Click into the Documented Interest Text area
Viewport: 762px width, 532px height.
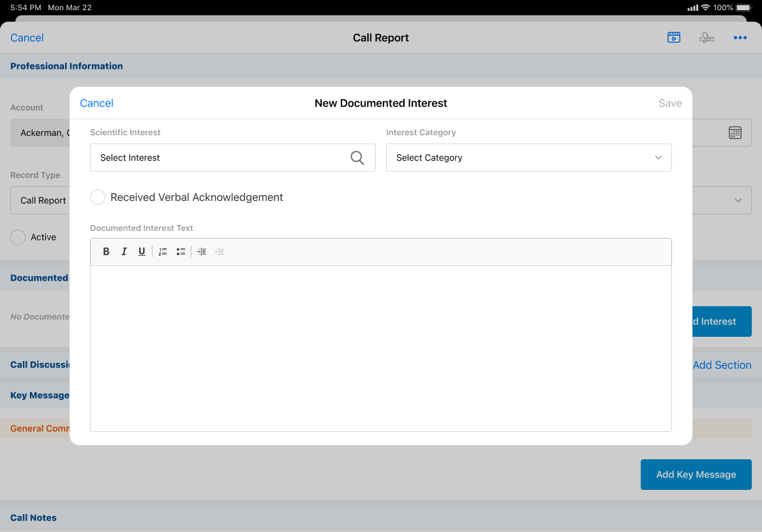pyautogui.click(x=380, y=348)
